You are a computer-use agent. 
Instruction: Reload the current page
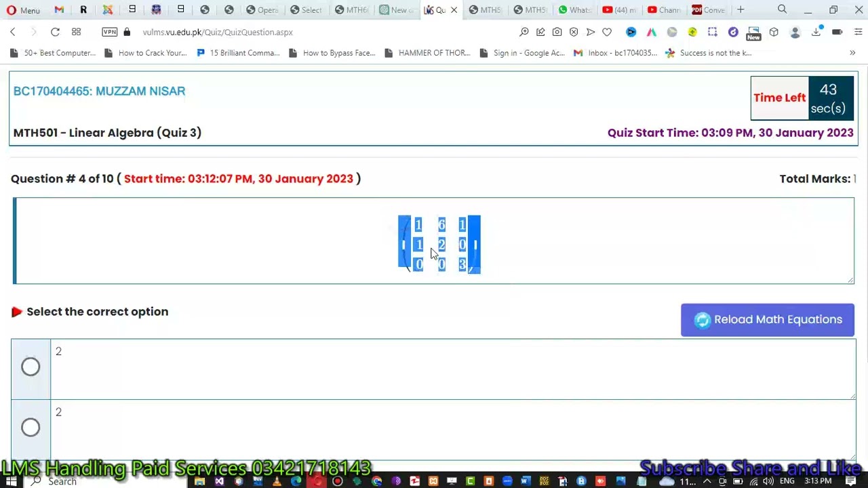[55, 32]
